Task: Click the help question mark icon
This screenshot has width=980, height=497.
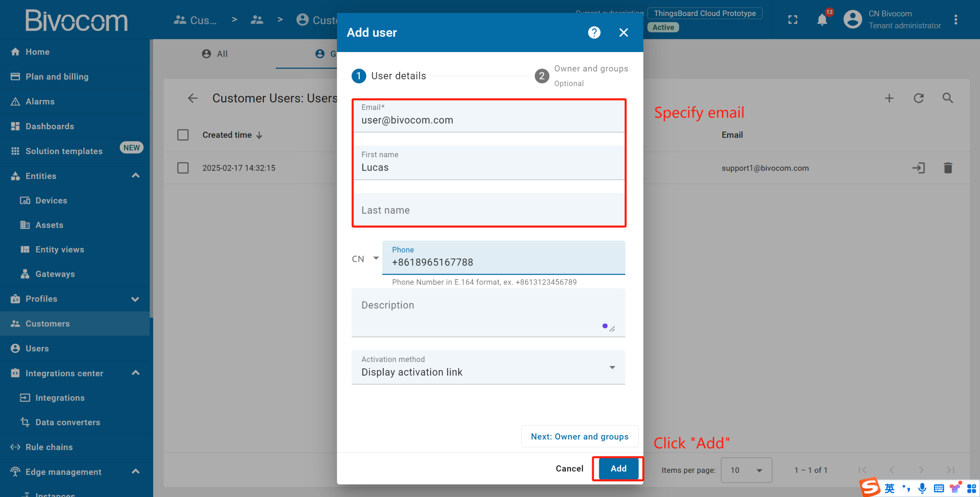Action: (x=594, y=33)
